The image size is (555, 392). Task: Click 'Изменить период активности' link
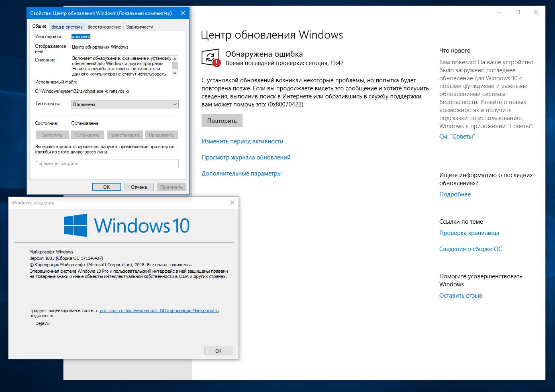point(242,141)
